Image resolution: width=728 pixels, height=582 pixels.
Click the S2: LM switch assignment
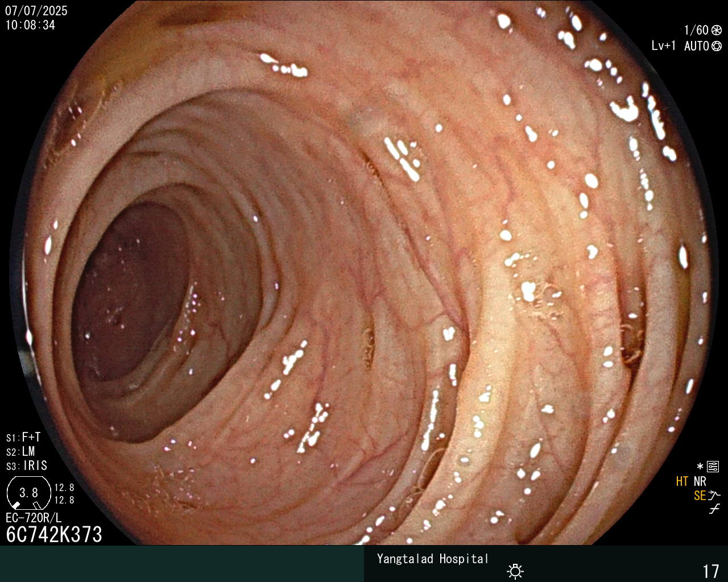pyautogui.click(x=20, y=451)
